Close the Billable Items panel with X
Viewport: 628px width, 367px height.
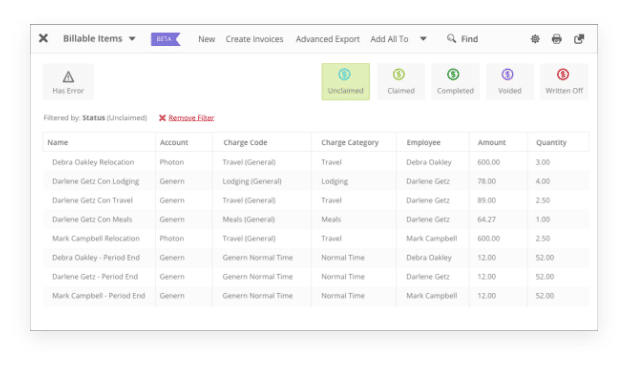(43, 38)
